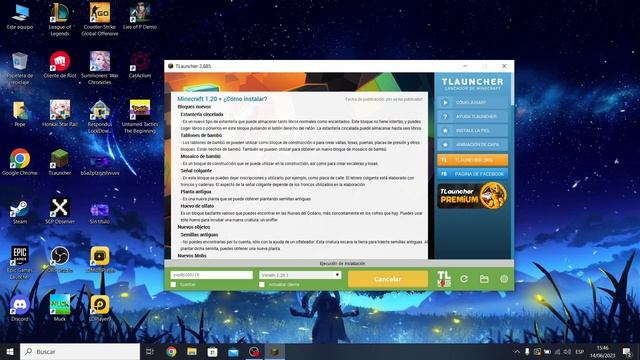
Task: Open TLauncher settings gear icon
Action: (x=504, y=279)
